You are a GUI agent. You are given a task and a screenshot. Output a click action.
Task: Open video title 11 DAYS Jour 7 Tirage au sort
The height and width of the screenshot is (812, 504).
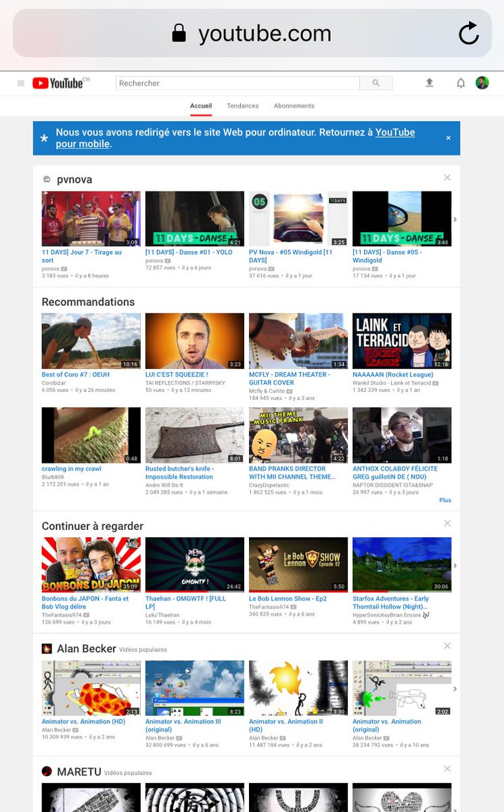pyautogui.click(x=82, y=256)
